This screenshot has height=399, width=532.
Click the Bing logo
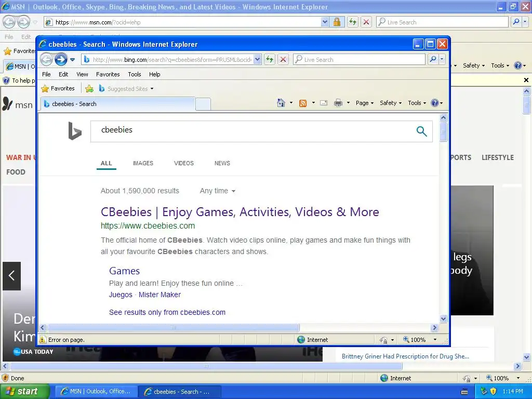point(75,130)
